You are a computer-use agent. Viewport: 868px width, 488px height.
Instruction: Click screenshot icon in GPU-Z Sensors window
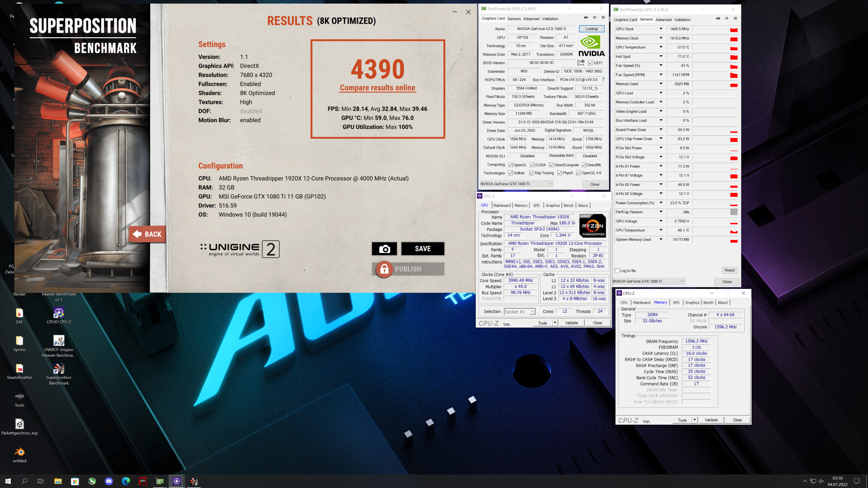[x=718, y=19]
